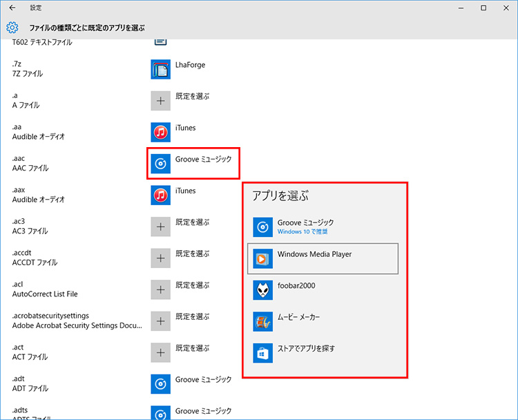518x420 pixels.
Task: Click Groove Music icon for .aac row
Action: coord(161,163)
